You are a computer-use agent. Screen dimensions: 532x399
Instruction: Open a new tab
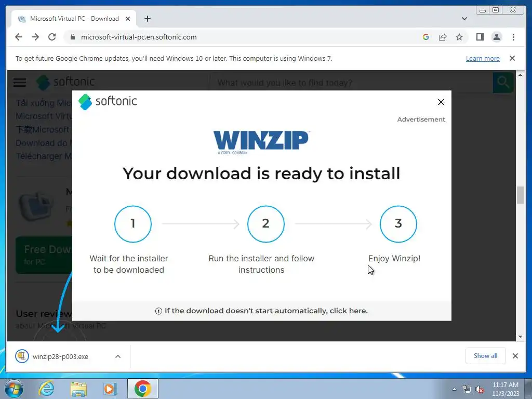pos(147,19)
